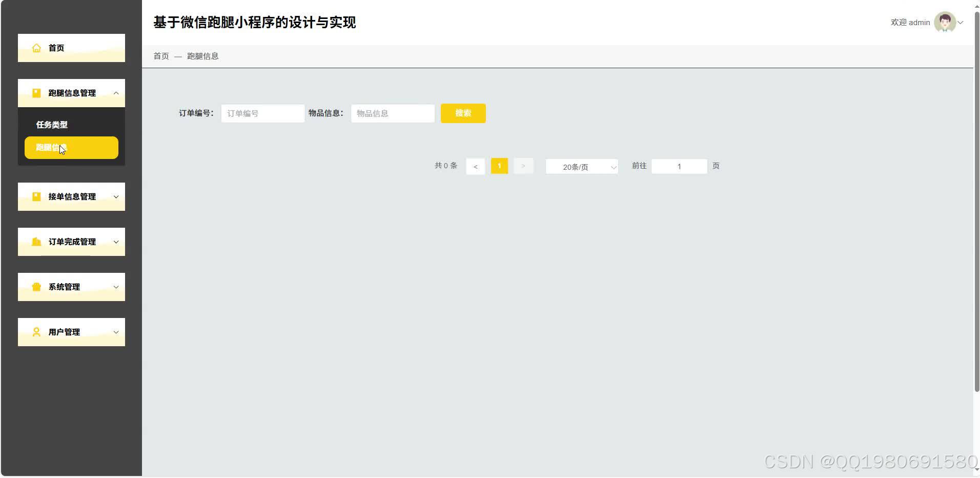980x478 pixels.
Task: Select the 用户管理 user icon
Action: coord(36,332)
